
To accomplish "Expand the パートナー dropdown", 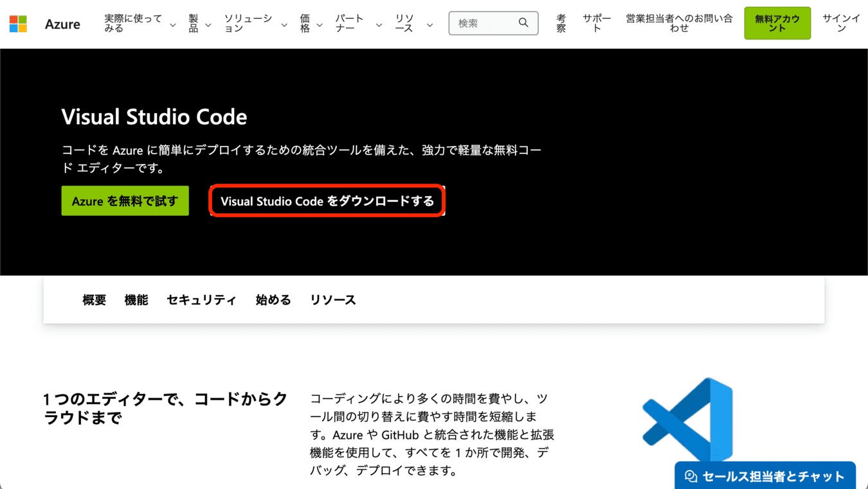I will (359, 24).
